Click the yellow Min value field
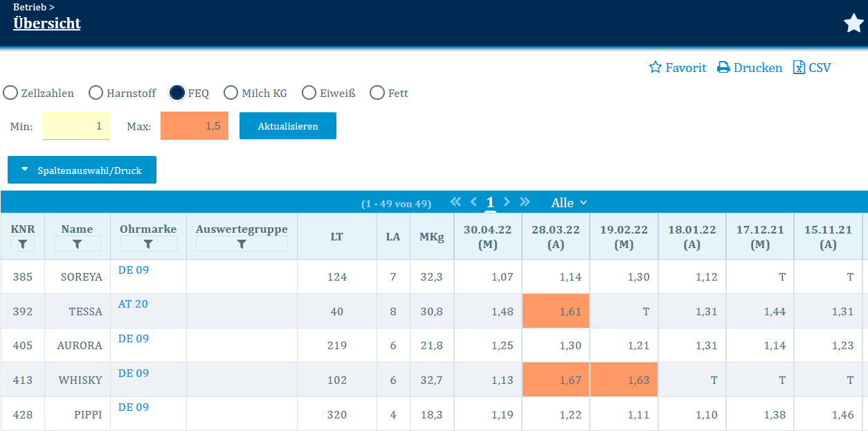Image resolution: width=868 pixels, height=431 pixels. click(76, 126)
